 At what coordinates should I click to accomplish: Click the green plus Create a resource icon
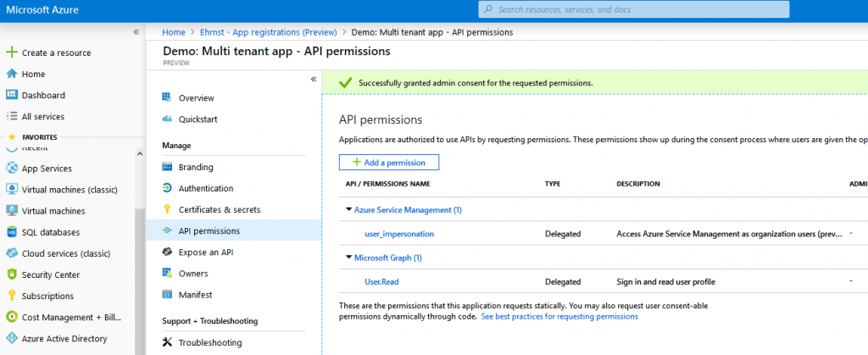pos(12,53)
